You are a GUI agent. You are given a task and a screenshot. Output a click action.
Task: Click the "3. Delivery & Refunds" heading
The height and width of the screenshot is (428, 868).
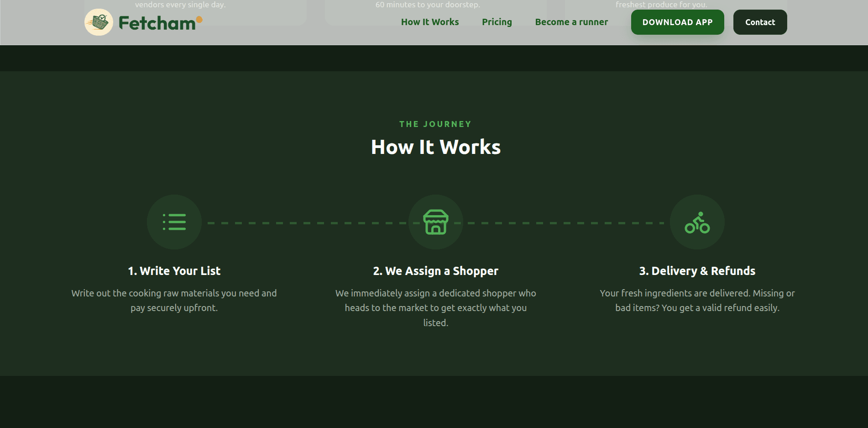(x=697, y=271)
